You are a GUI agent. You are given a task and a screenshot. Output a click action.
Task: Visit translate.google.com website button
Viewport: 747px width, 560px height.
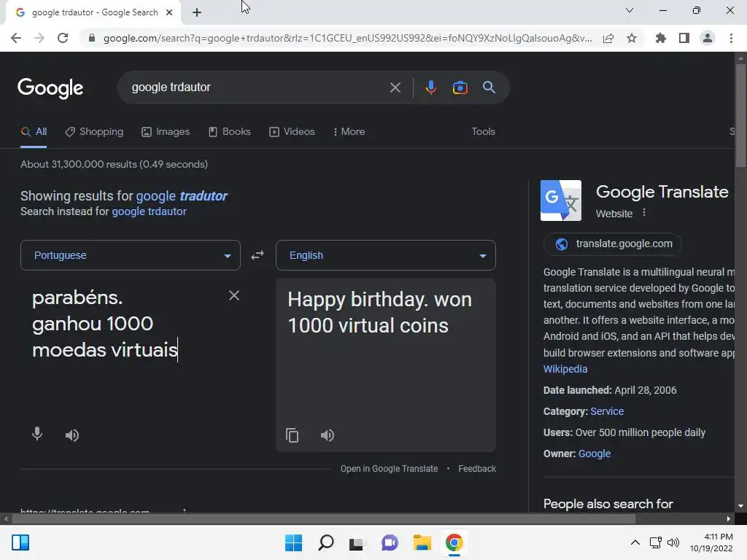pos(612,244)
